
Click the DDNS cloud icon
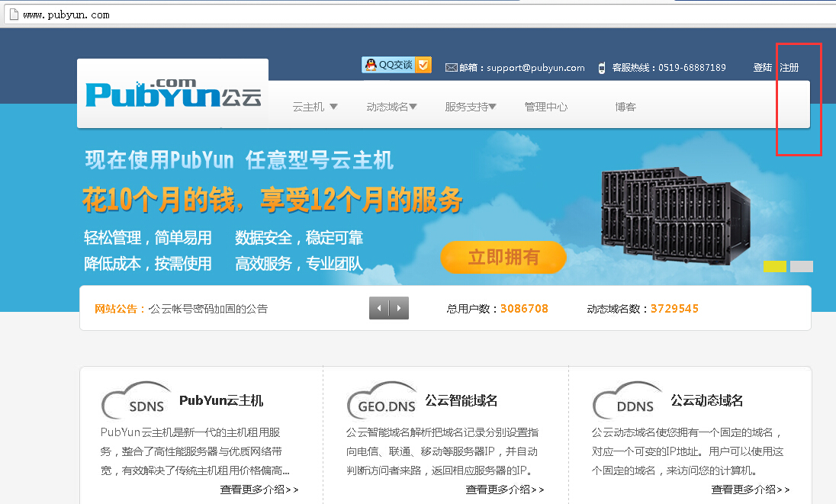pos(627,400)
